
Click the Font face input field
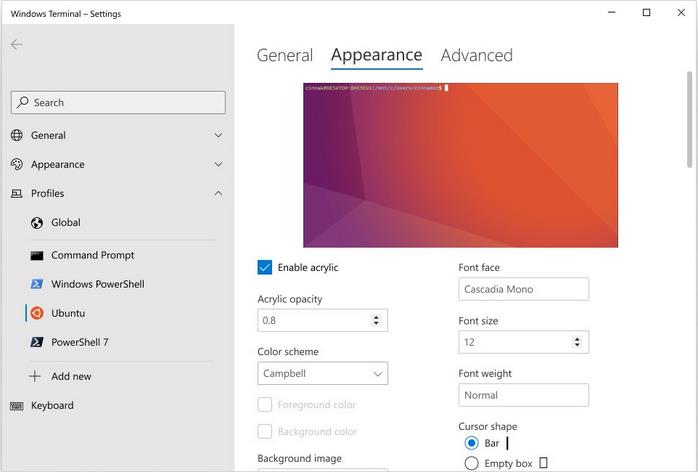pyautogui.click(x=523, y=290)
